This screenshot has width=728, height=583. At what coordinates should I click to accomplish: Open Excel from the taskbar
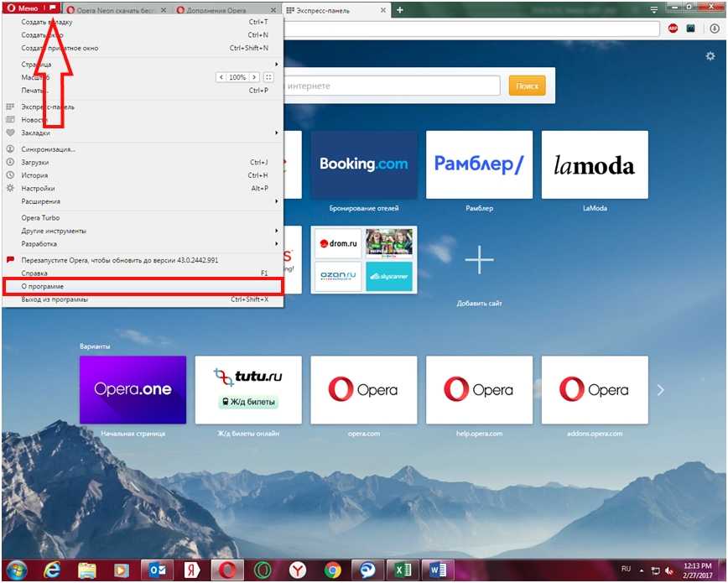pos(403,570)
